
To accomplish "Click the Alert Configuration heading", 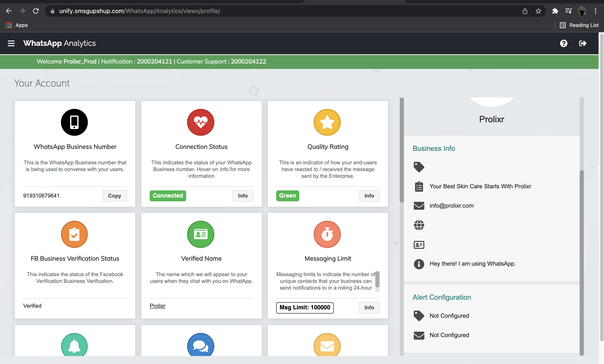I will (442, 297).
